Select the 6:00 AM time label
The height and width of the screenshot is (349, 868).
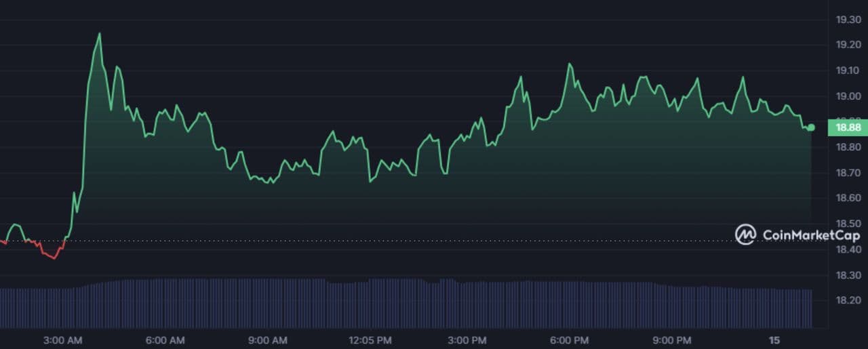pyautogui.click(x=165, y=339)
